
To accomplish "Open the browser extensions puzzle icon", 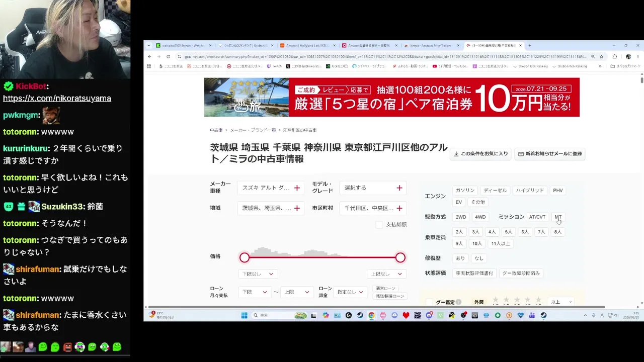I will 614,57.
